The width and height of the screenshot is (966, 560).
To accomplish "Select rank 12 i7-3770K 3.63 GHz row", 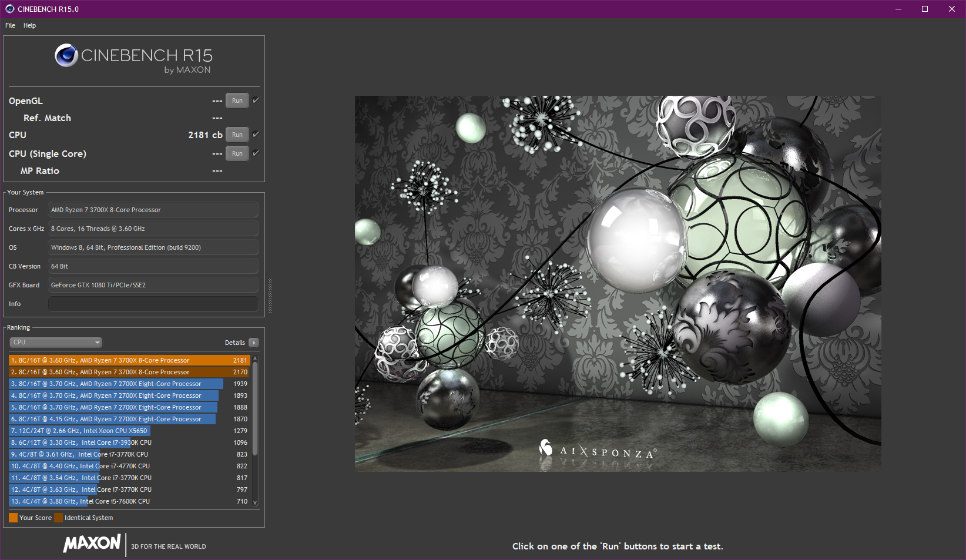I will 129,489.
